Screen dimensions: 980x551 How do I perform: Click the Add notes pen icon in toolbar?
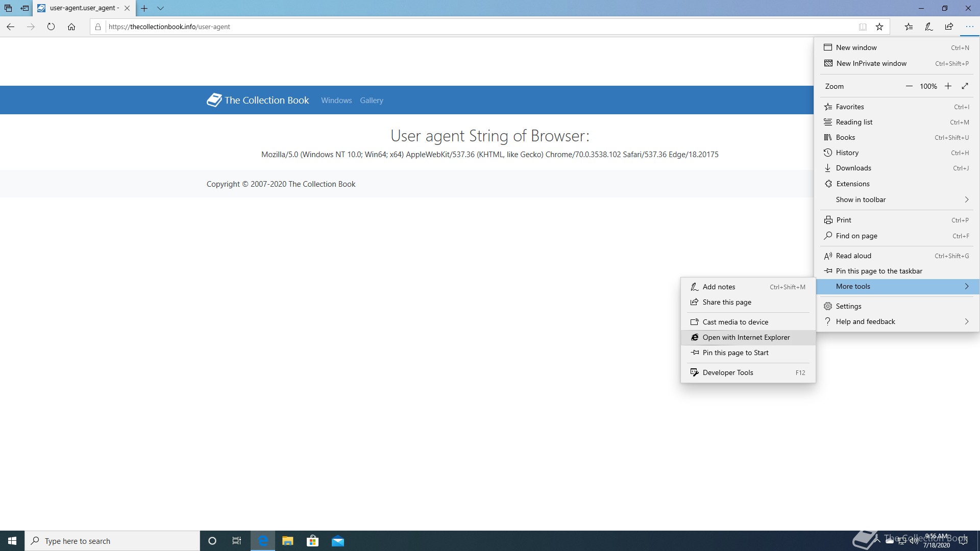[928, 27]
